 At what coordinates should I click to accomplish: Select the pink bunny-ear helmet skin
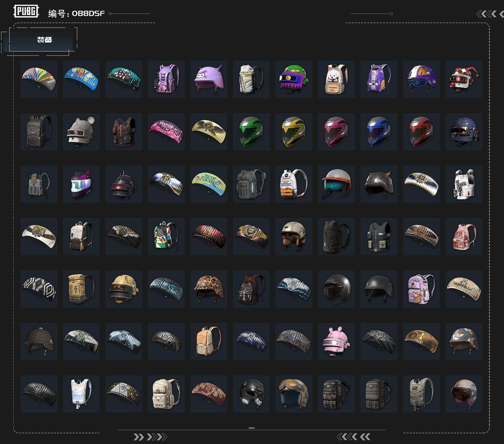coord(336,341)
